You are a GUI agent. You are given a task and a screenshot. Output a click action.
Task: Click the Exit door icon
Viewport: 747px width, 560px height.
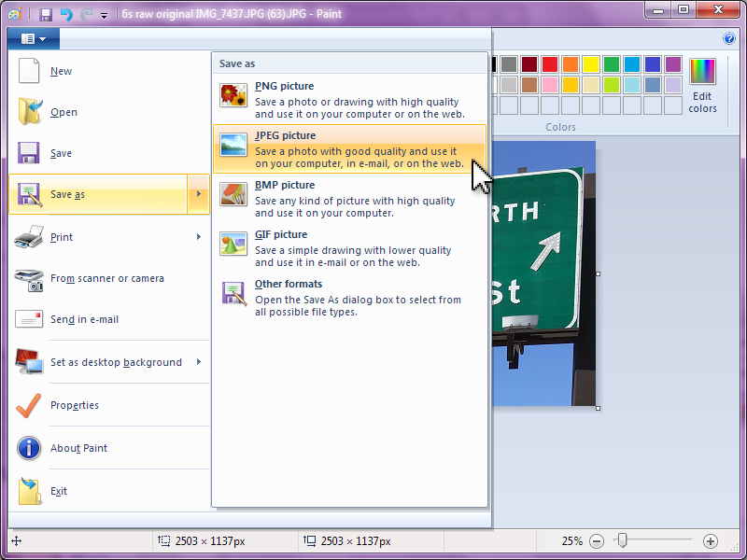(x=30, y=491)
